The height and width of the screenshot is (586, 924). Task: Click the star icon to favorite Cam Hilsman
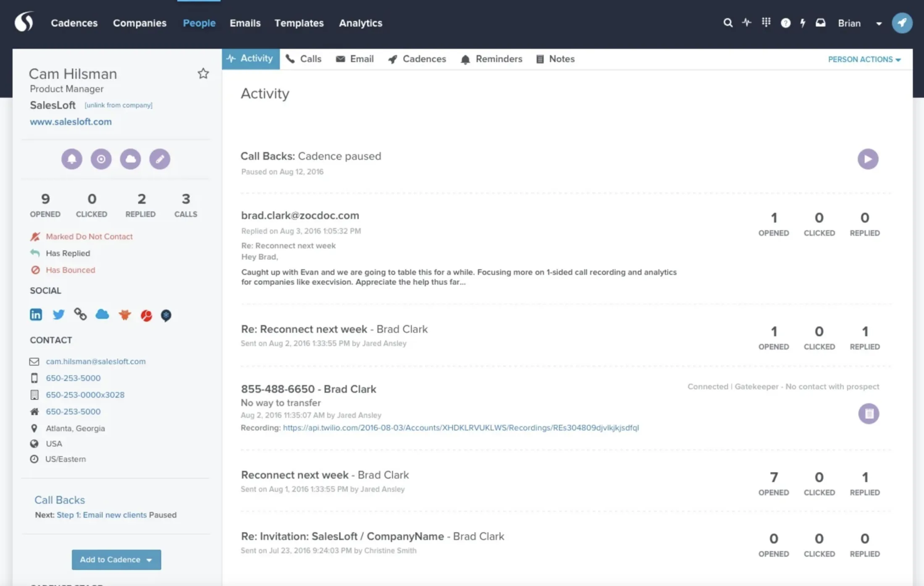(203, 73)
